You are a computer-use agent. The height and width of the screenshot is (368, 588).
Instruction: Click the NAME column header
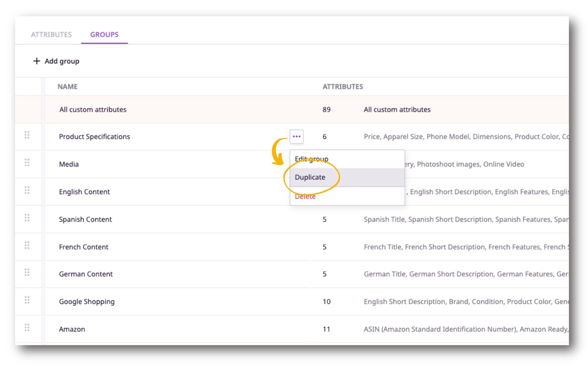click(67, 86)
